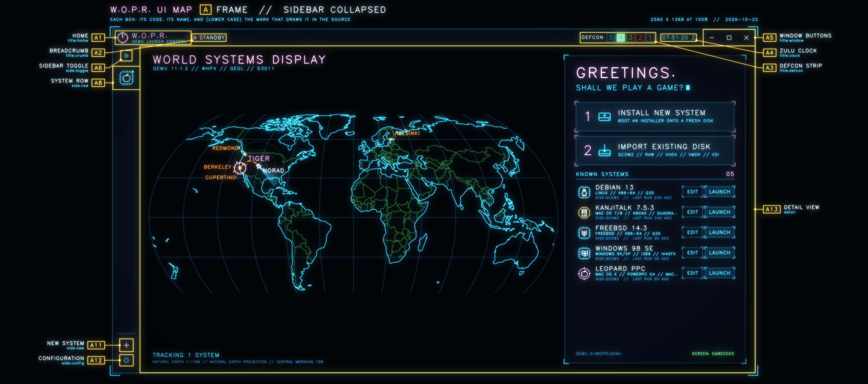Image resolution: width=868 pixels, height=384 pixels.
Task: Set DEFCON level to 2
Action: tap(640, 37)
